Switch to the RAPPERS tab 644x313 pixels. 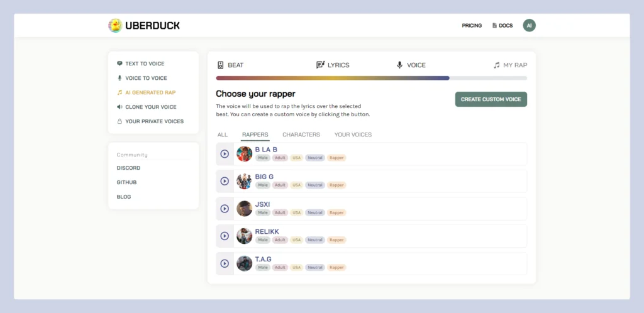[255, 135]
